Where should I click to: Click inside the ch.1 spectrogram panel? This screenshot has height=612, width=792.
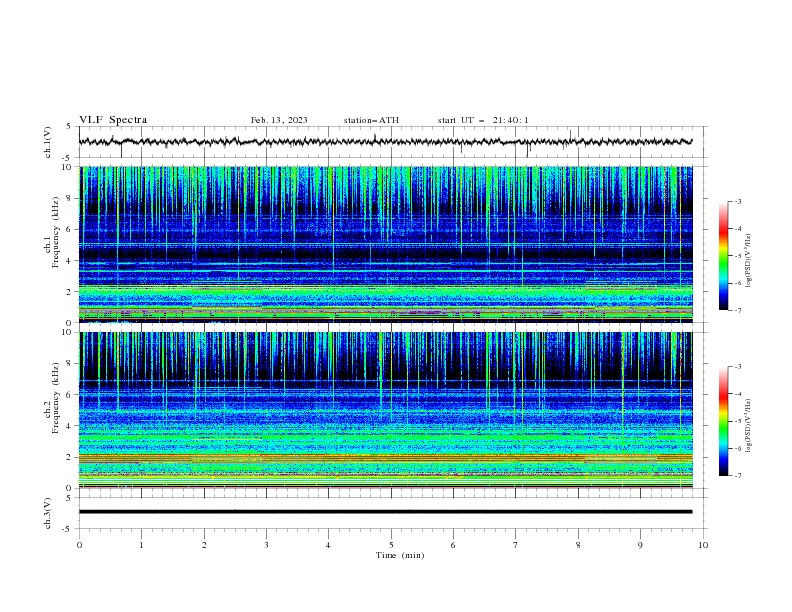pos(385,244)
